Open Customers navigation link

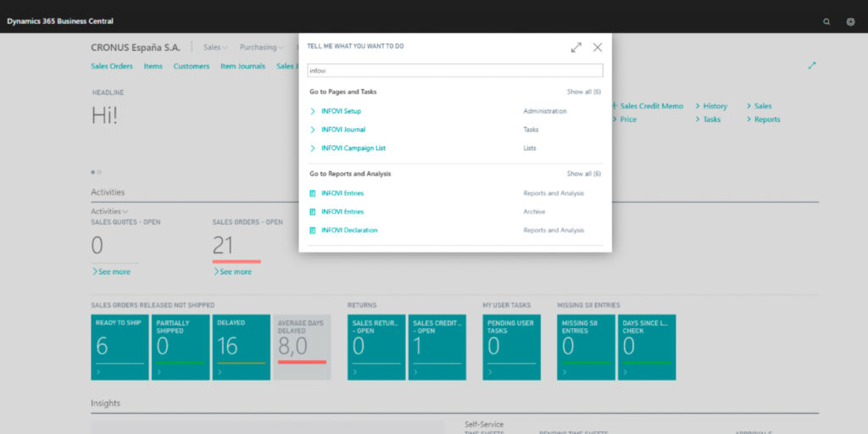pyautogui.click(x=192, y=66)
